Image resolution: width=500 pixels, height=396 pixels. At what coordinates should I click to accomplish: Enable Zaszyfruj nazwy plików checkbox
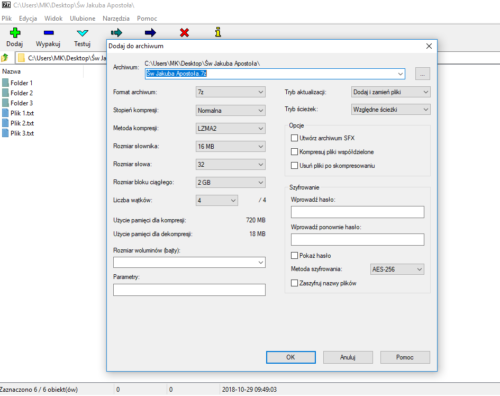pyautogui.click(x=294, y=283)
